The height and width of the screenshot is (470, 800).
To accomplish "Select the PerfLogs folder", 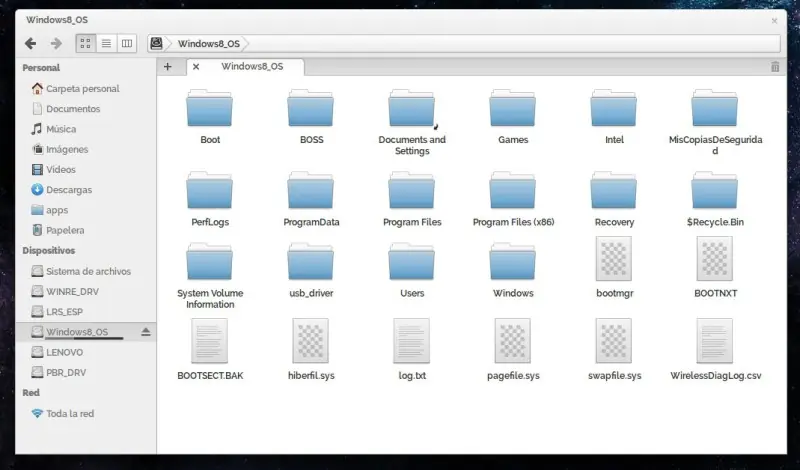I will click(210, 200).
